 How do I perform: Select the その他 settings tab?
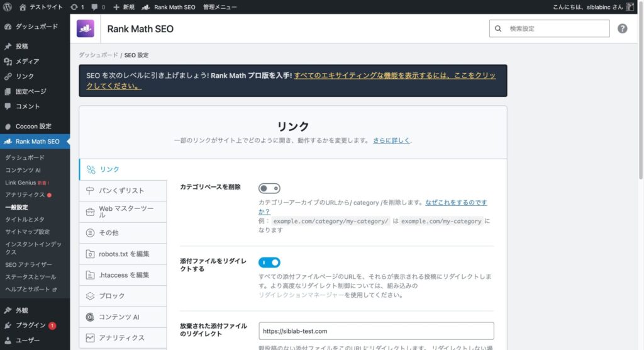coord(123,232)
